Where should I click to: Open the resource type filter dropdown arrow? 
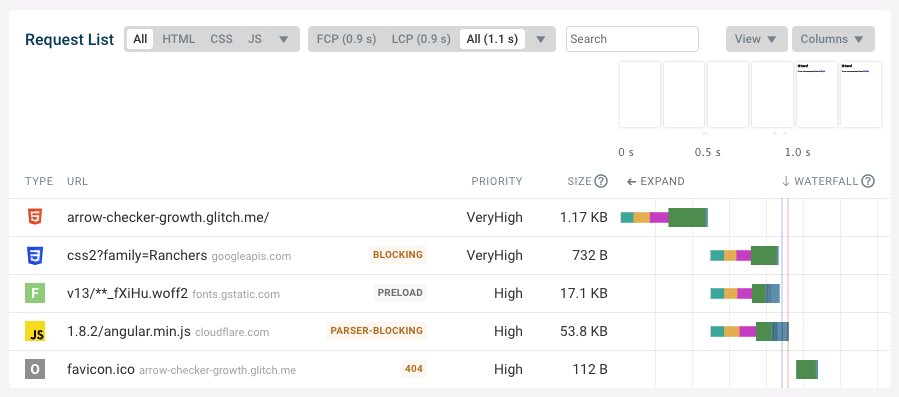coord(284,40)
